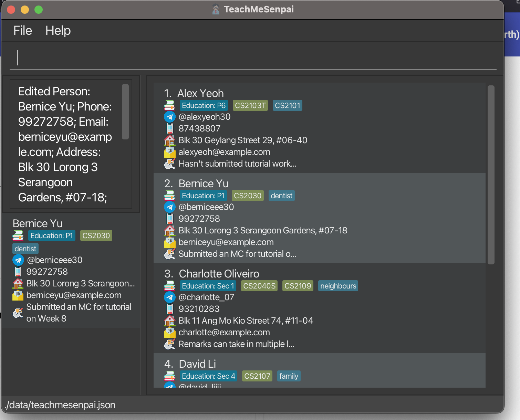This screenshot has height=420, width=520.
Task: Click the Telegram icon beside @charlotte_07
Action: coord(169,297)
